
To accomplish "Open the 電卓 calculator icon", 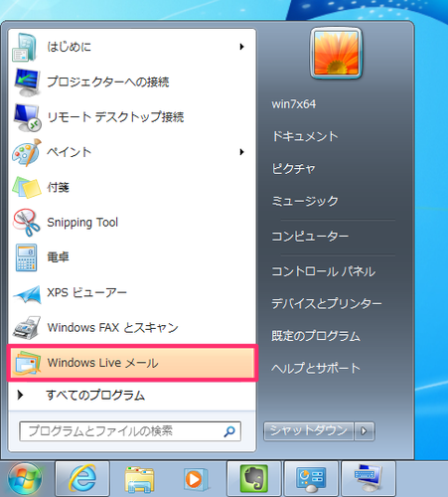I will tap(27, 257).
